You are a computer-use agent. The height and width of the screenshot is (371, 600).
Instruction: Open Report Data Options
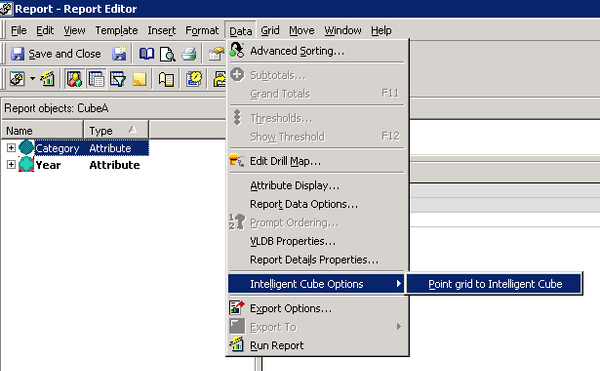(x=316, y=204)
